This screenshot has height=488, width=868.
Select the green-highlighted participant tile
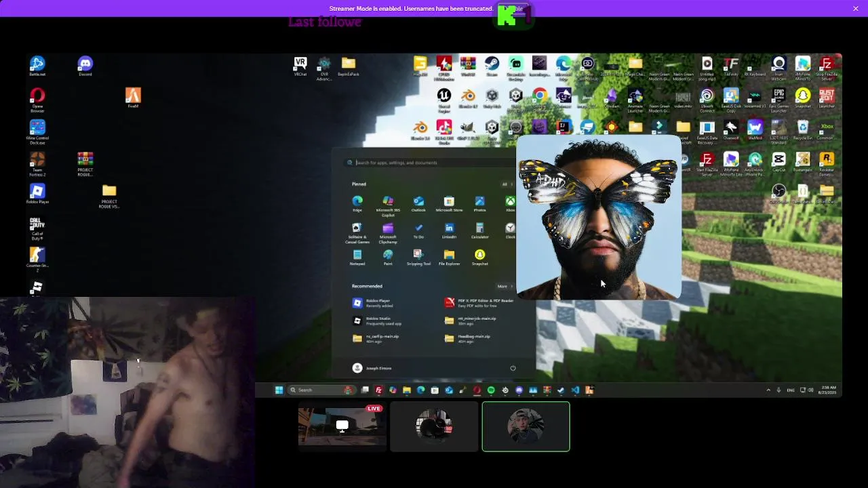pyautogui.click(x=526, y=426)
